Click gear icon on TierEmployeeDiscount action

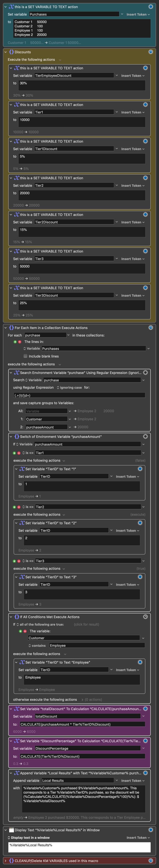(x=145, y=68)
